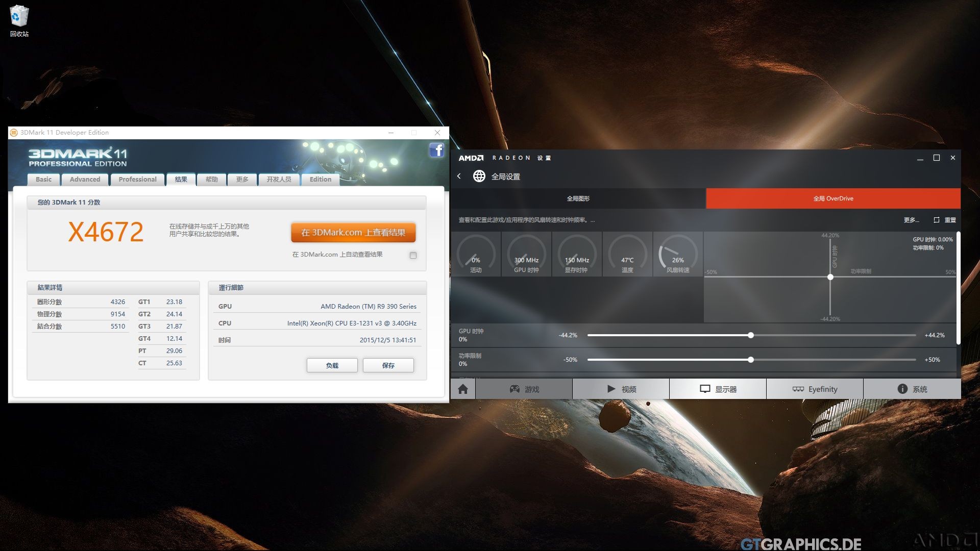
Task: Select the 风扇转速 26% gauge
Action: tap(678, 254)
